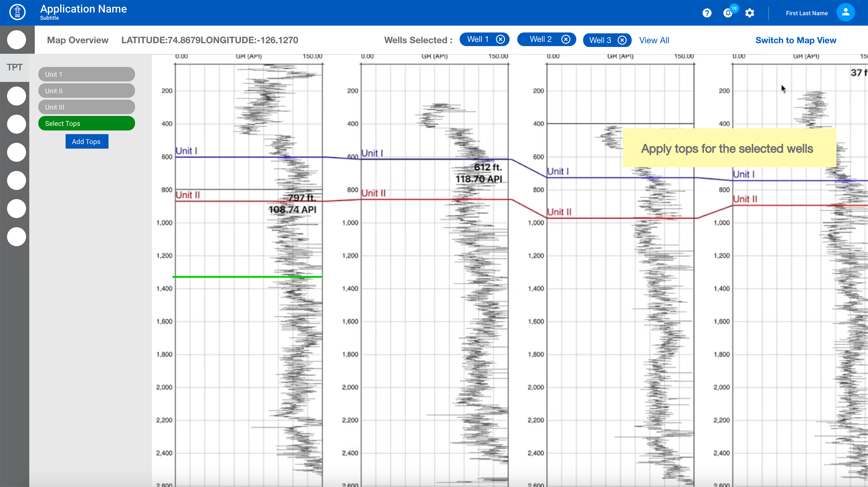The image size is (868, 487).
Task: Toggle the green Select Tops button
Action: point(86,123)
